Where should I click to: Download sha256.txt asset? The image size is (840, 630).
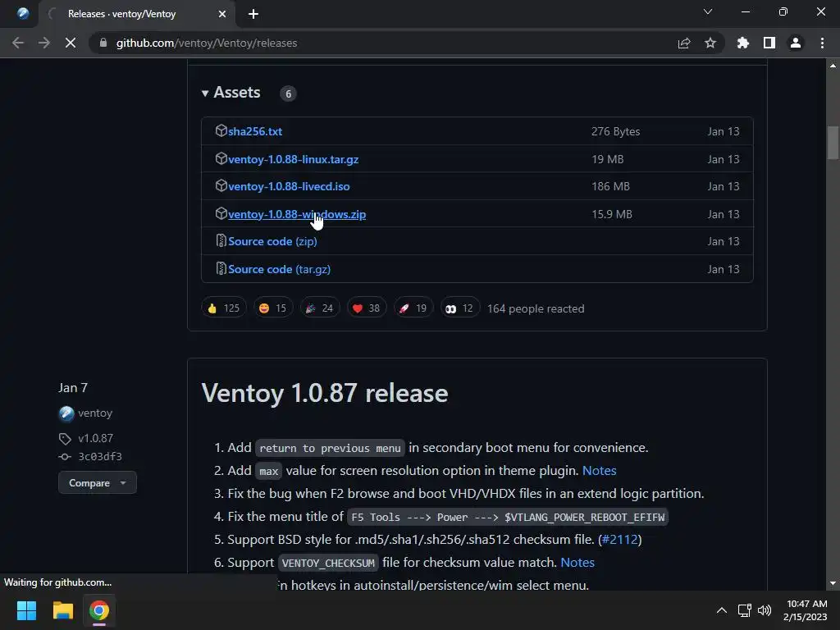255,131
